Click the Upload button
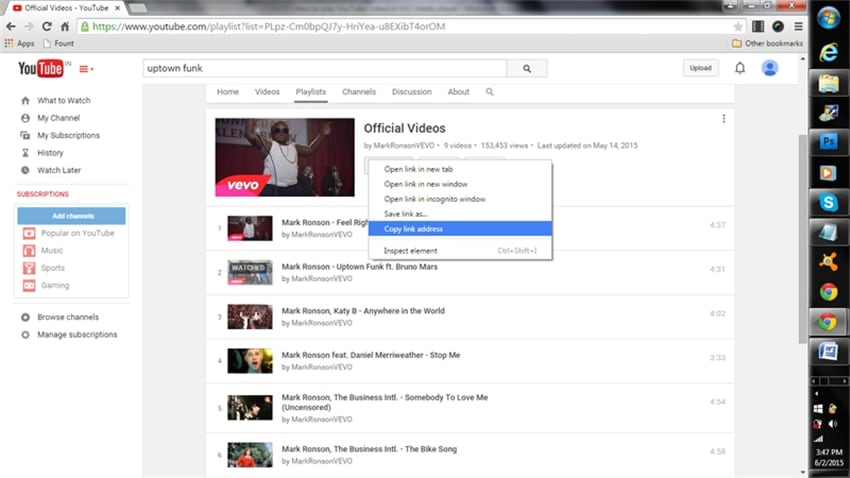Image resolution: width=850 pixels, height=478 pixels. [700, 68]
